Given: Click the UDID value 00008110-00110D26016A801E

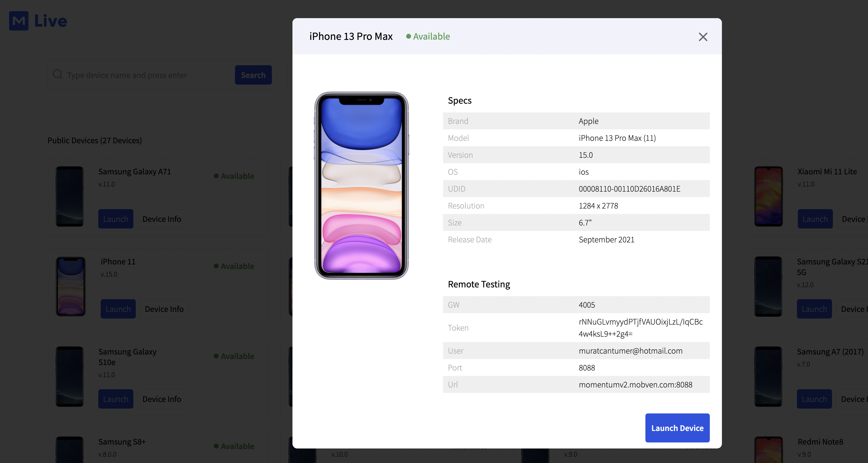Looking at the screenshot, I should click(x=629, y=189).
